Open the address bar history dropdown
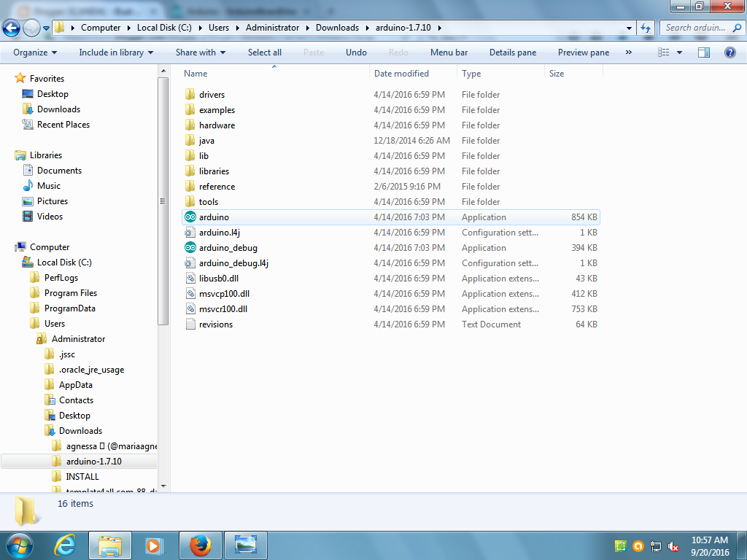Viewport: 747px width, 560px height. click(629, 28)
